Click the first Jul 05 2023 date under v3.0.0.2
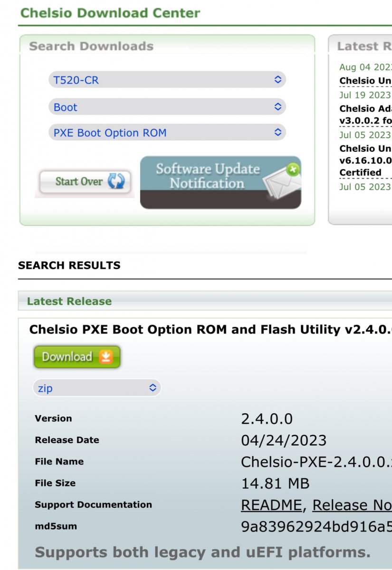392x570 pixels. click(365, 135)
